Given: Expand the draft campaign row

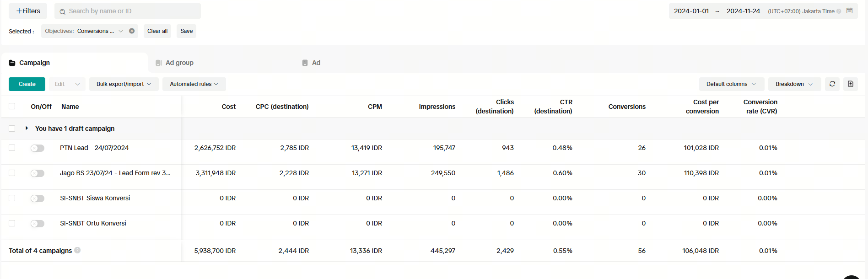Looking at the screenshot, I should coord(27,129).
